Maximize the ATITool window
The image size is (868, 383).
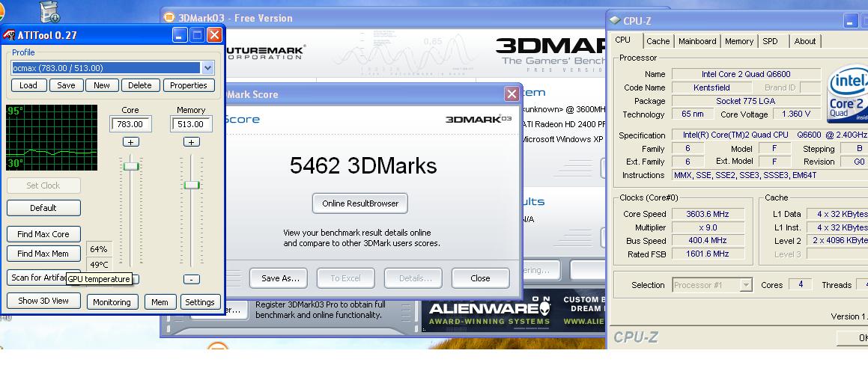coord(197,35)
